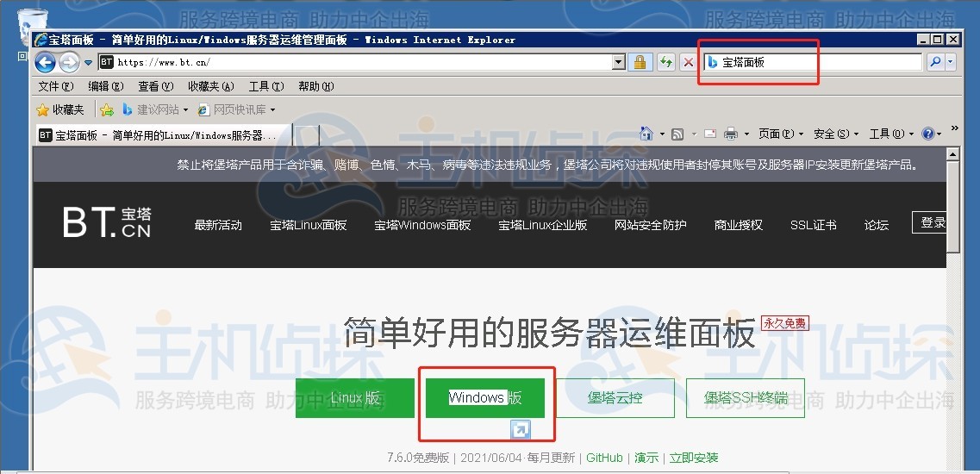Open 商业授权 navigation link
980x474 pixels.
point(738,225)
